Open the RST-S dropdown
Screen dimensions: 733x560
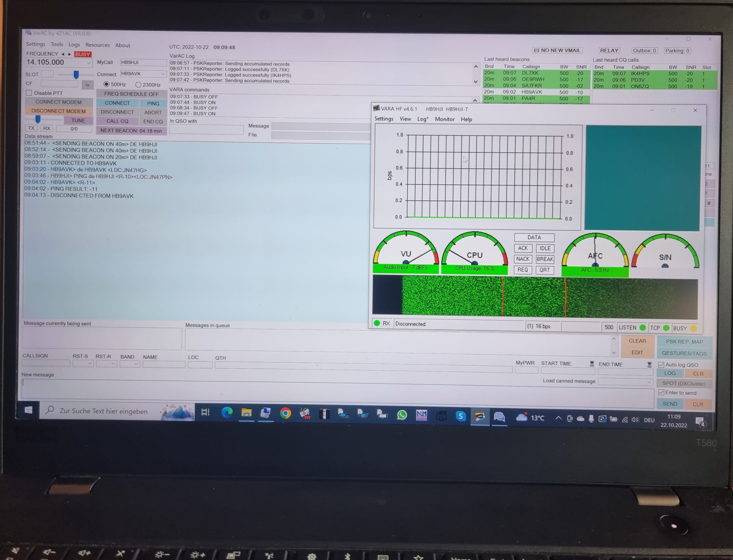click(x=90, y=363)
